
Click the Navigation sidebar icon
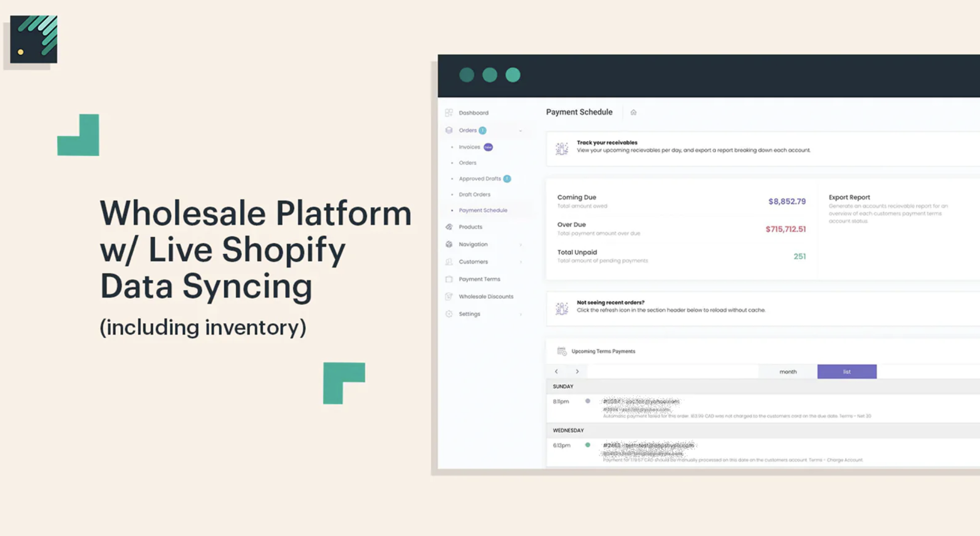coord(449,244)
